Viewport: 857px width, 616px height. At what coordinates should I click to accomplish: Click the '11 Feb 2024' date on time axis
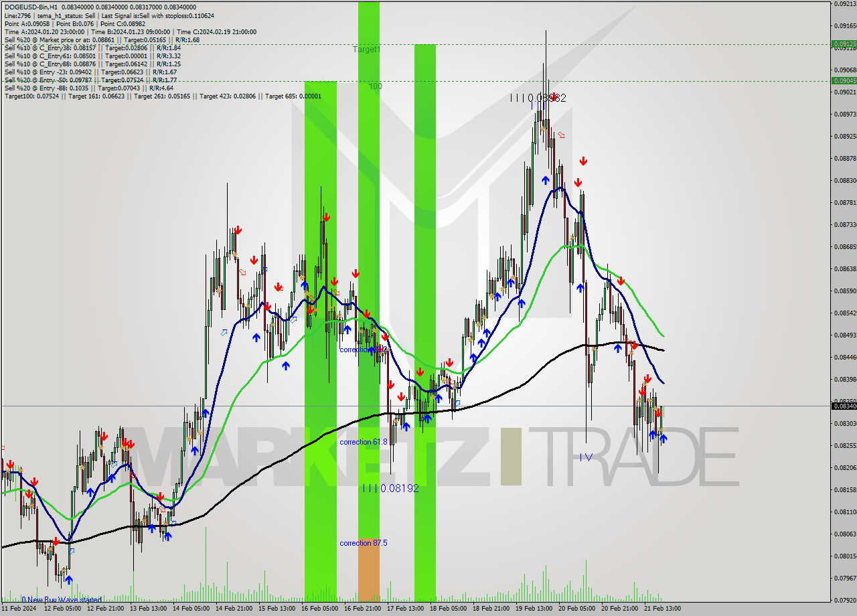pos(19,609)
